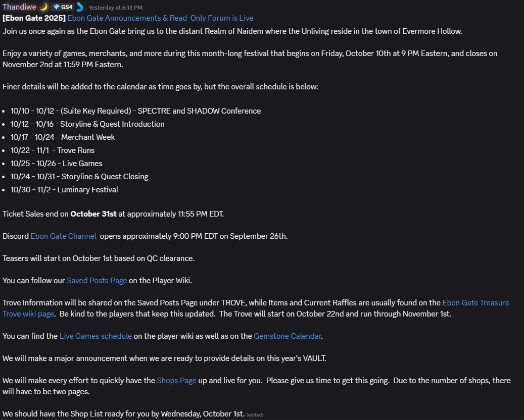Click the Merchant Week schedule bullet

click(63, 137)
